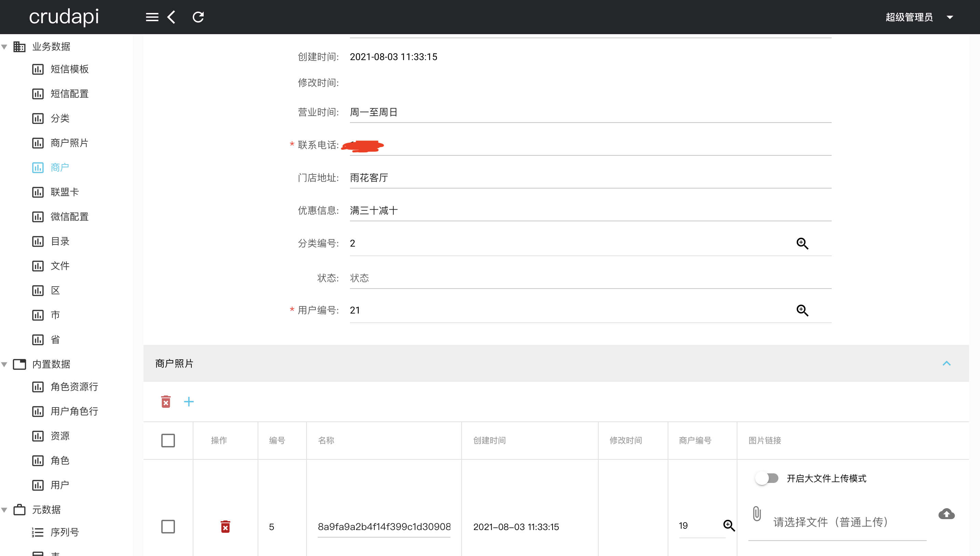Collapse the 业务数据 tree group
The width and height of the screenshot is (980, 556).
tap(4, 47)
